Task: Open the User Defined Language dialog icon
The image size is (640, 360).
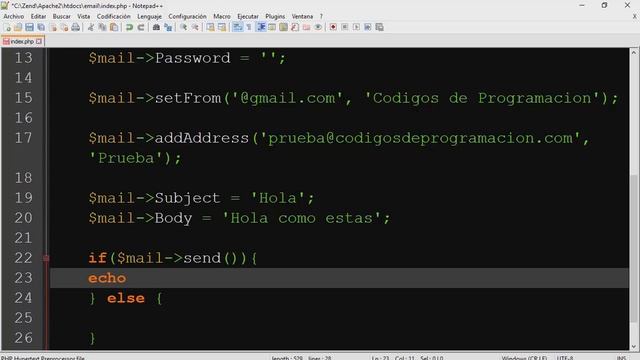Action: (272, 27)
